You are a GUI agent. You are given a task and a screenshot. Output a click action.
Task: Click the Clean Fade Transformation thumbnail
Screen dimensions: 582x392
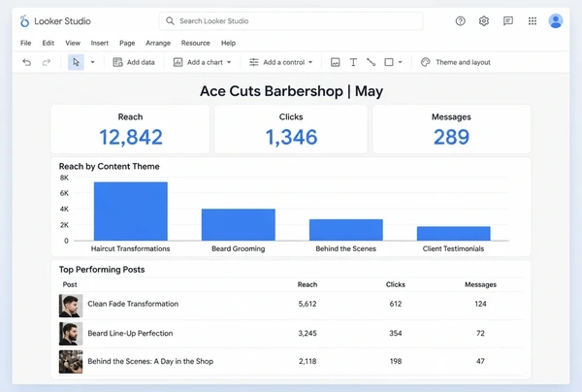click(x=71, y=306)
